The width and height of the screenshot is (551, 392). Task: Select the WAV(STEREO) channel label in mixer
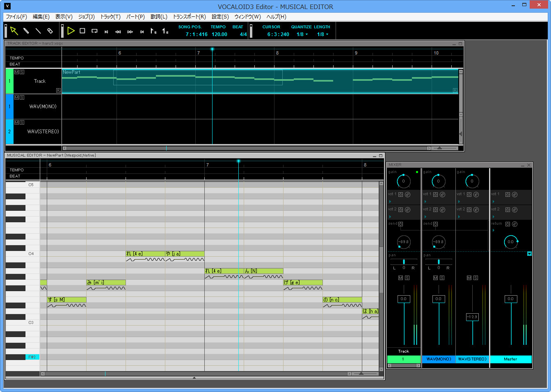472,359
